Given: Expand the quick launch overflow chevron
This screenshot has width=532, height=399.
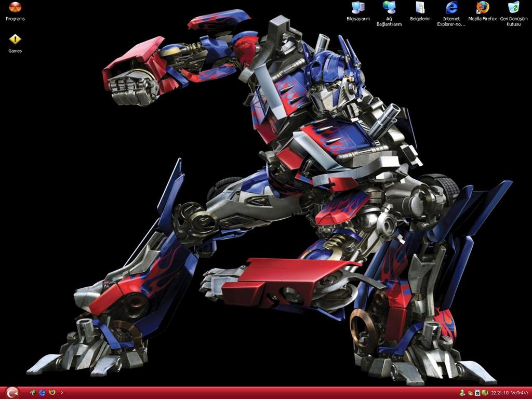Looking at the screenshot, I should pyautogui.click(x=61, y=393).
